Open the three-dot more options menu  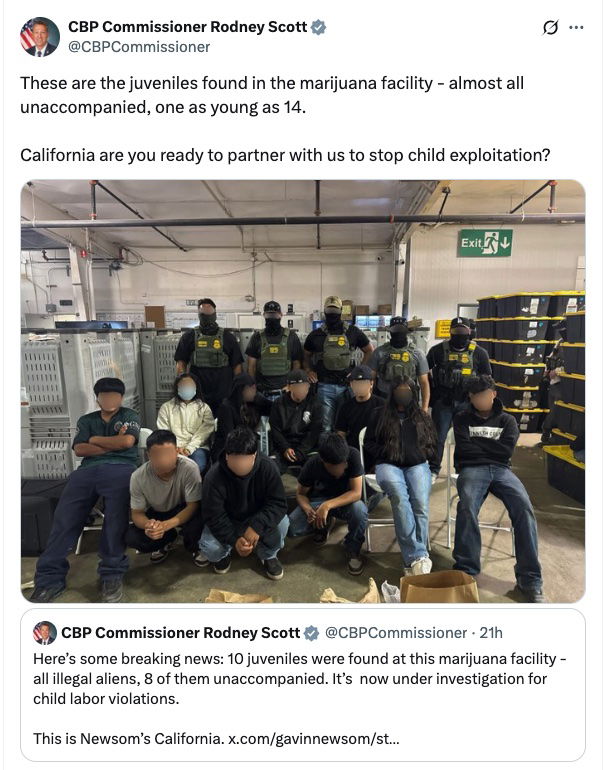point(576,28)
